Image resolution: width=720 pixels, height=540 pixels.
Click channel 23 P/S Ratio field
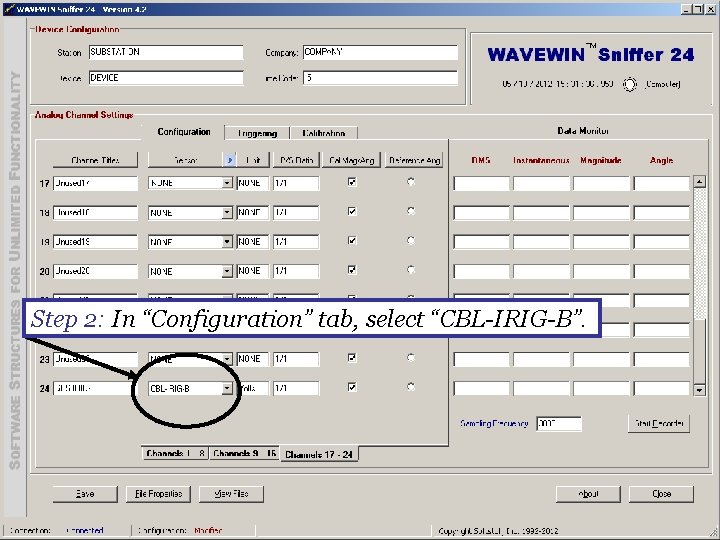[296, 359]
